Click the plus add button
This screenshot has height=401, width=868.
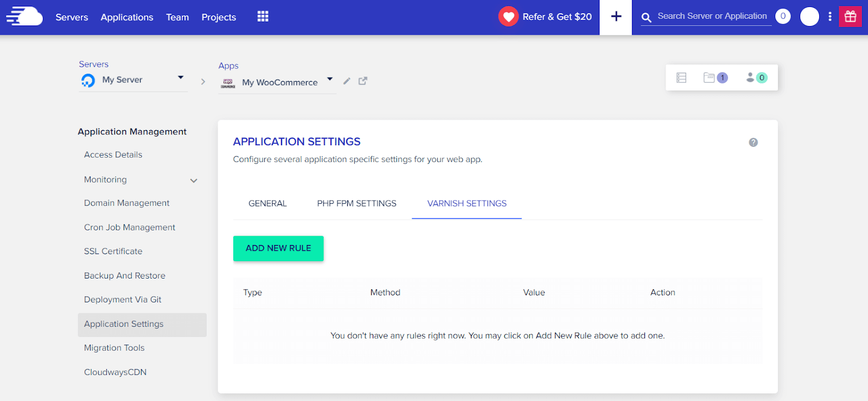tap(616, 17)
